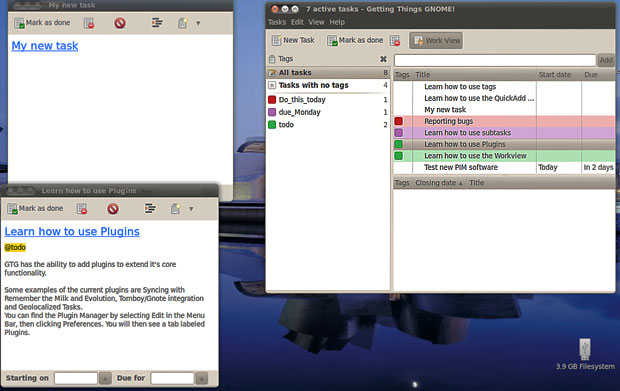
Task: Click the Starting on date field
Action: (76, 378)
